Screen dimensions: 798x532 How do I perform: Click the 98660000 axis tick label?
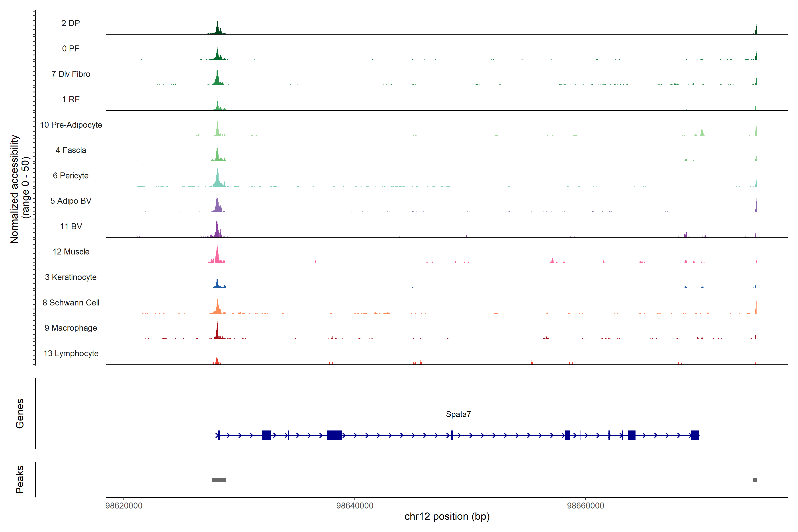pos(585,506)
